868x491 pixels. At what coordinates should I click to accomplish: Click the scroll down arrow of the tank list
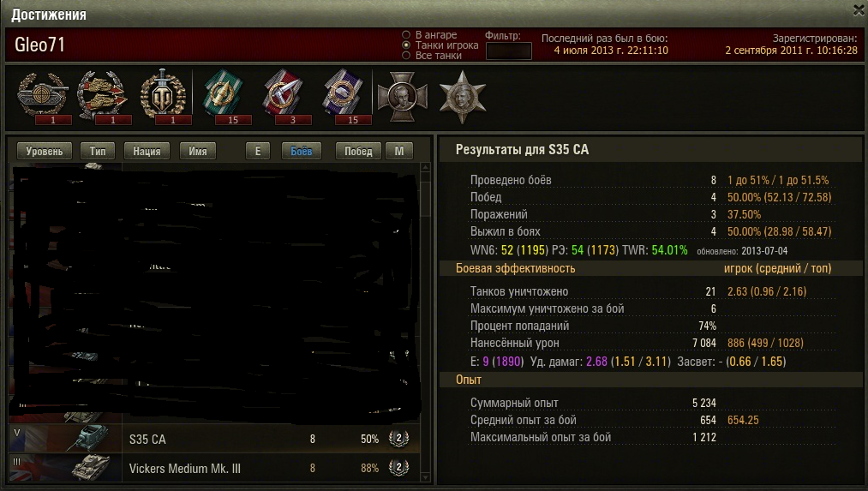[425, 477]
